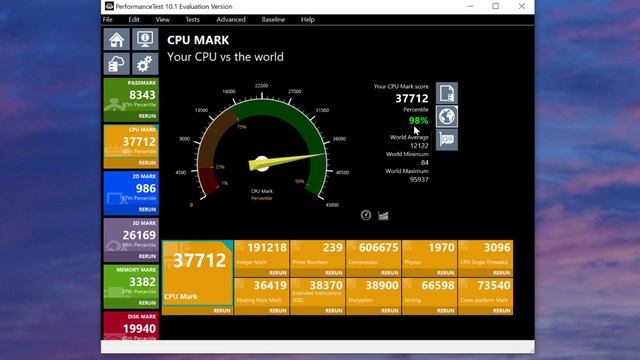640x360 pixels.
Task: Click the World Minimum 84 value
Action: [x=424, y=162]
